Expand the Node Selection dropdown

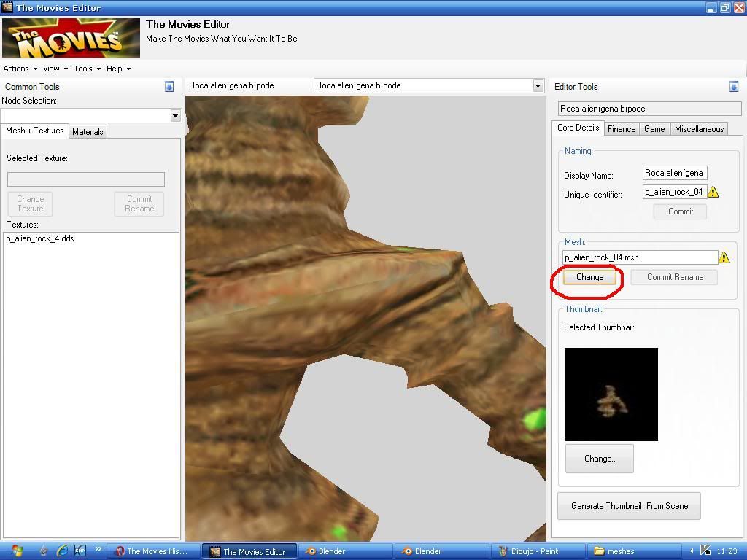pyautogui.click(x=175, y=116)
